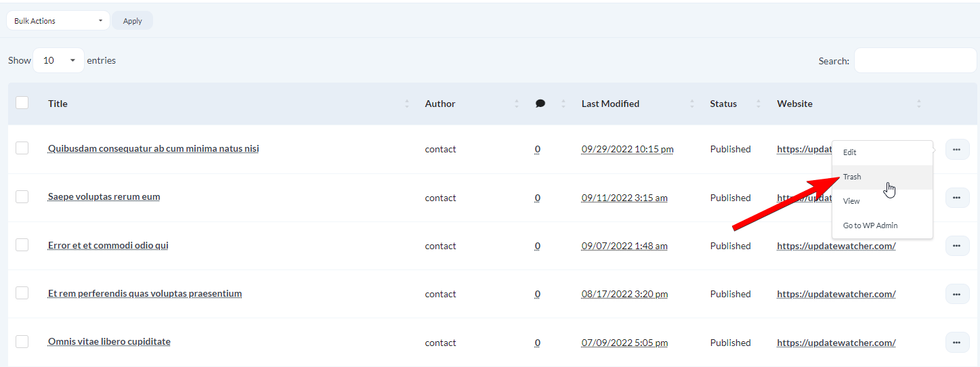980x367 pixels.
Task: Open the ellipsis menu for Error et et commodi
Action: pos(957,246)
